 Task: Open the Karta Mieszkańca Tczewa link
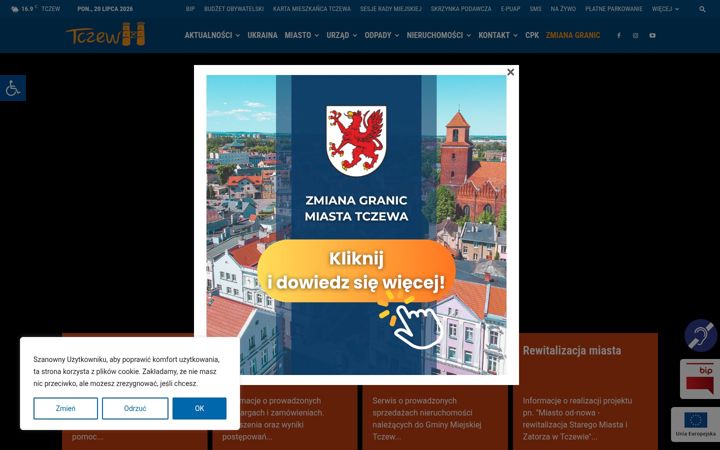312,9
